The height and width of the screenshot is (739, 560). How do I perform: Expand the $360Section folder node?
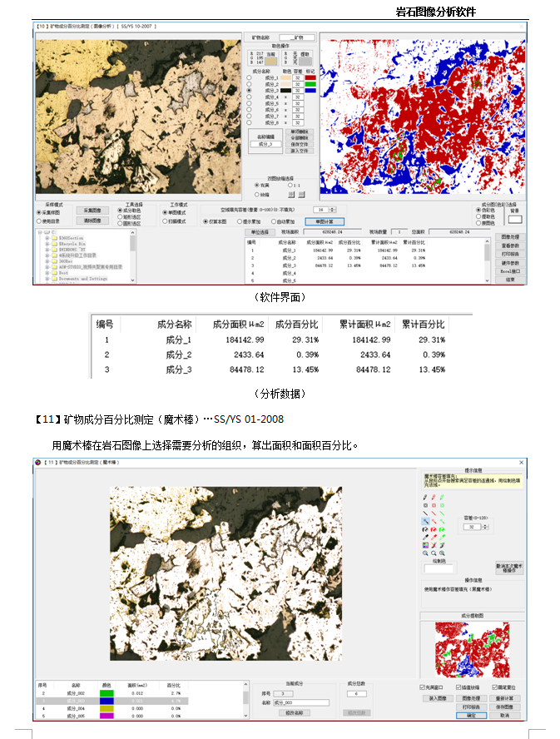(x=47, y=238)
